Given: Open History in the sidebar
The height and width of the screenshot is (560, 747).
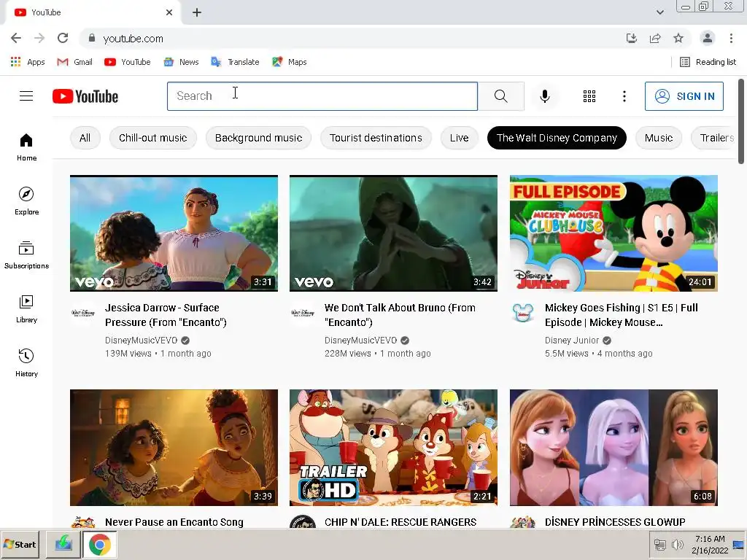Looking at the screenshot, I should 27,363.
